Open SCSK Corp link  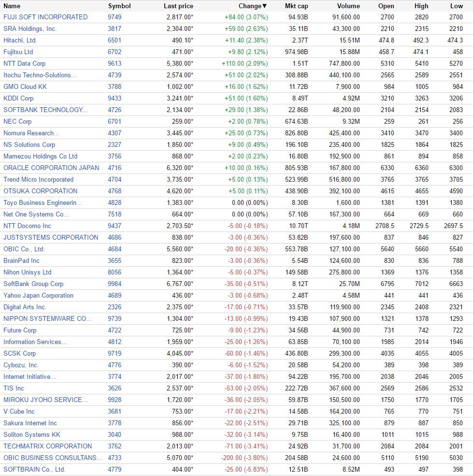tap(20, 353)
